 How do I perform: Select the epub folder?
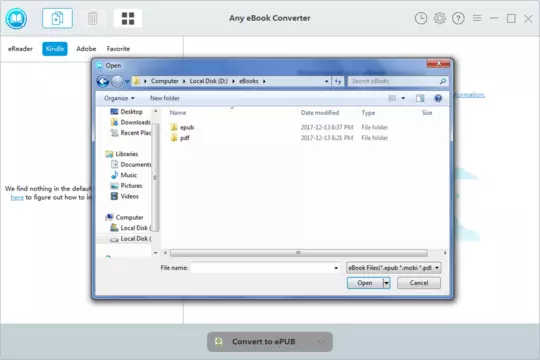tap(187, 127)
